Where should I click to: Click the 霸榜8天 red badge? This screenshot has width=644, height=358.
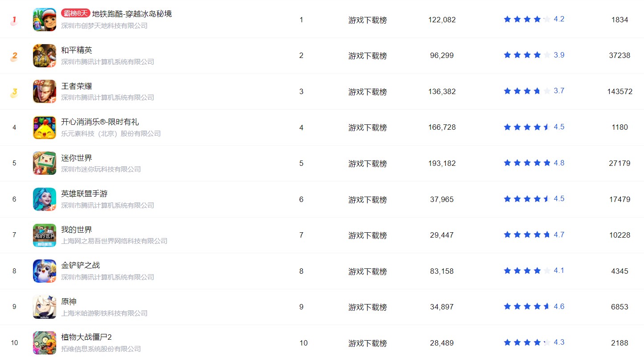click(76, 13)
